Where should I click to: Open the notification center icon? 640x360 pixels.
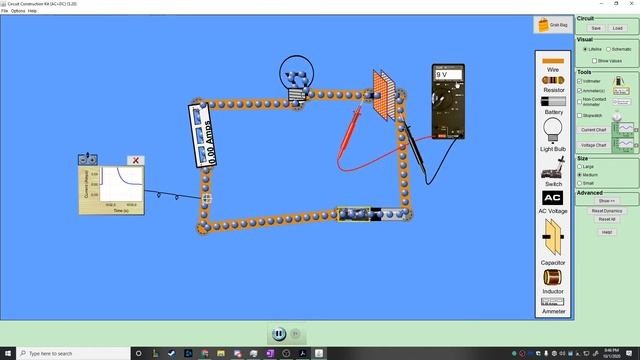629,353
